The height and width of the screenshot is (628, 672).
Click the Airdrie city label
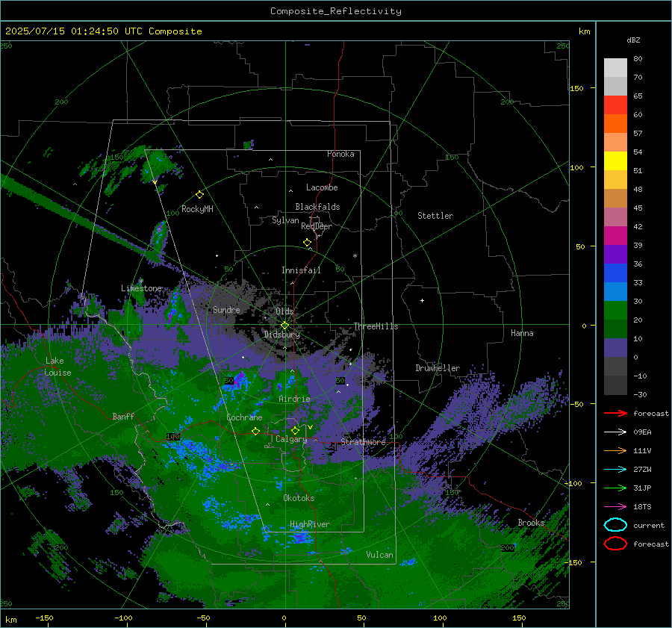[x=294, y=399]
